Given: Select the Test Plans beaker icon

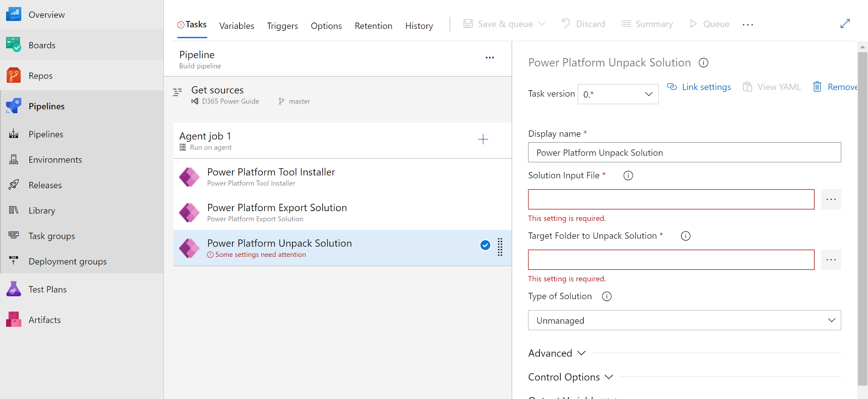Looking at the screenshot, I should (x=14, y=289).
